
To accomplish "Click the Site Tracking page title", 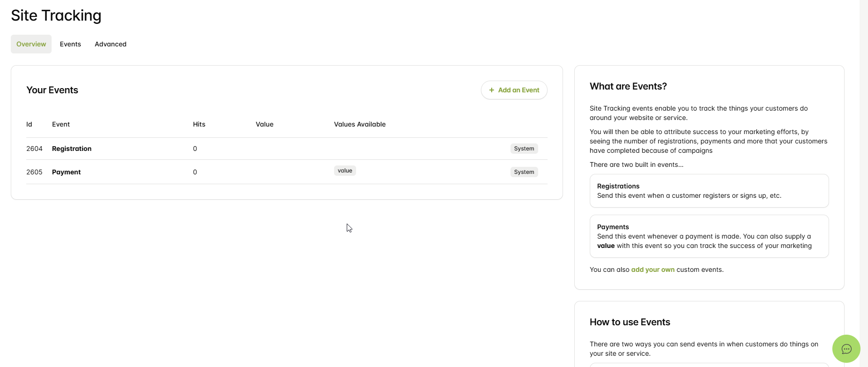I will pos(56,15).
